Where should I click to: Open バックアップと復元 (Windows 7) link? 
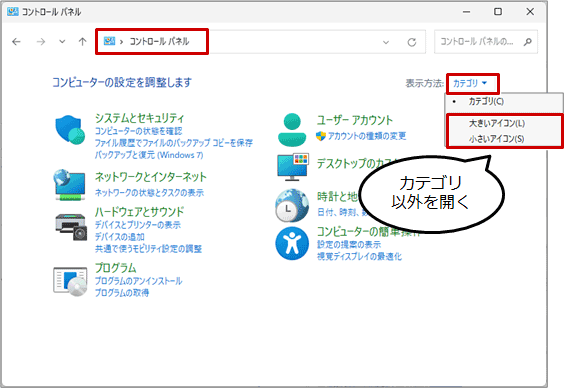pos(149,155)
